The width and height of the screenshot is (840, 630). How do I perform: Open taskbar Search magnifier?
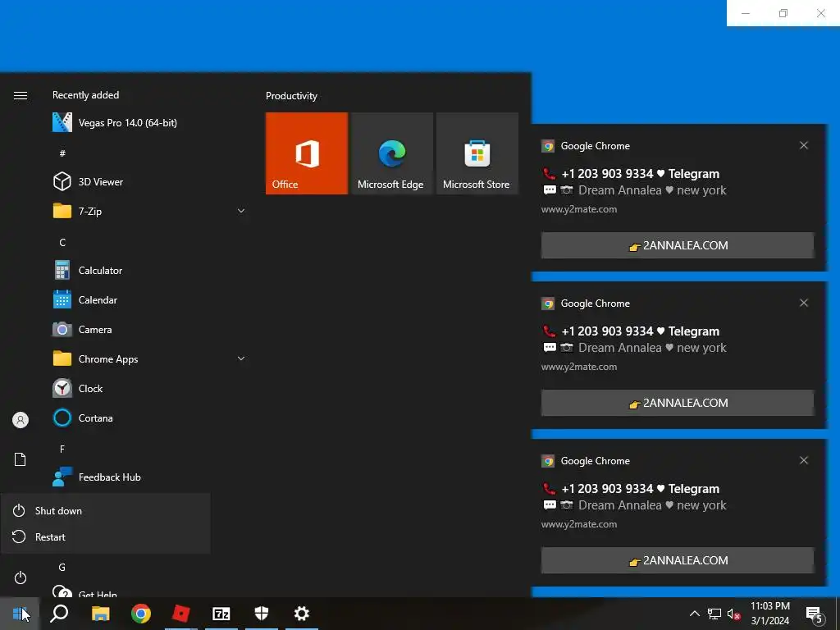[59, 614]
